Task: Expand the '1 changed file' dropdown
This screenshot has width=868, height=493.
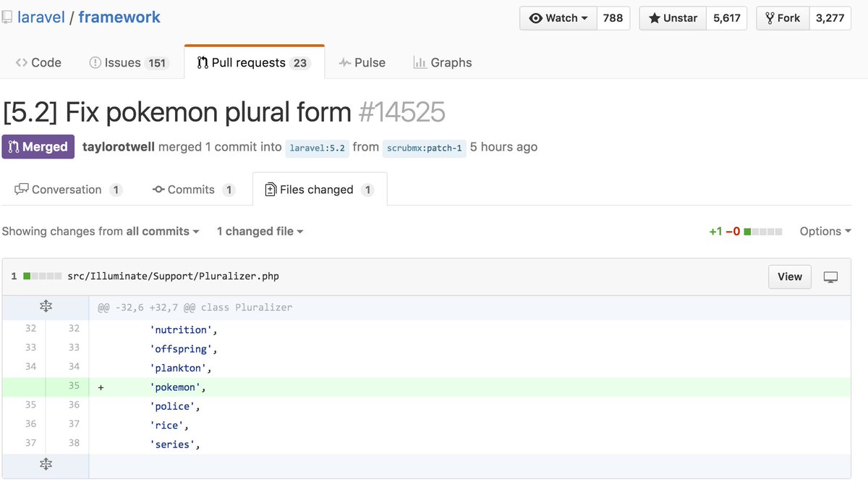Action: [x=260, y=232]
